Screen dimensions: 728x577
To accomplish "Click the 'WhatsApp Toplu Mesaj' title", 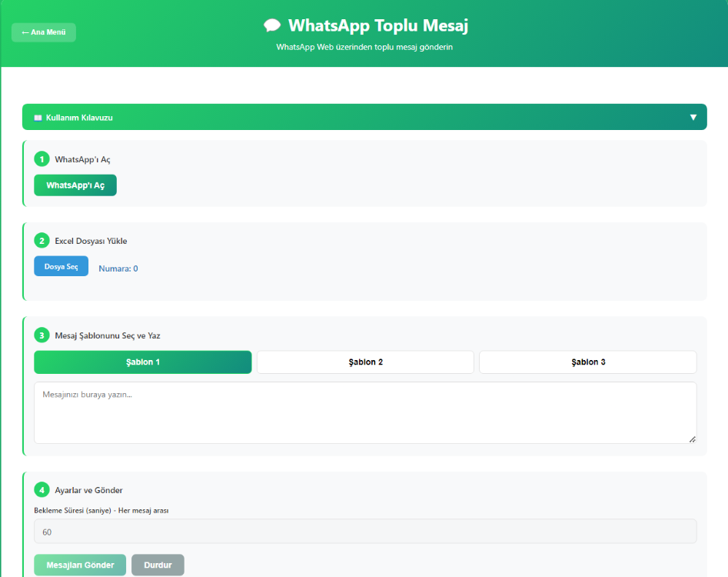I will [x=378, y=25].
